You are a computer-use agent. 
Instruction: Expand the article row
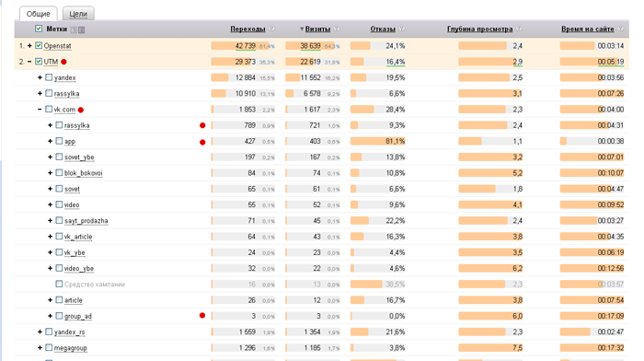pos(50,300)
